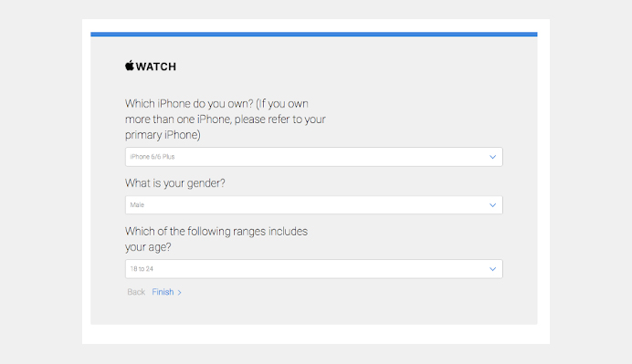The image size is (632, 364).
Task: Click the blue progress bar
Action: click(x=313, y=35)
